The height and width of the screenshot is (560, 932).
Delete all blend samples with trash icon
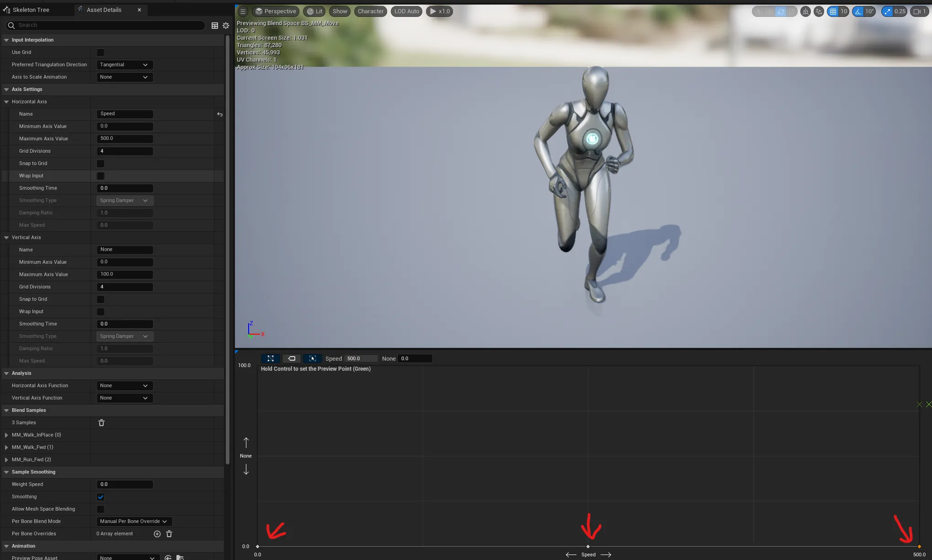pyautogui.click(x=101, y=423)
